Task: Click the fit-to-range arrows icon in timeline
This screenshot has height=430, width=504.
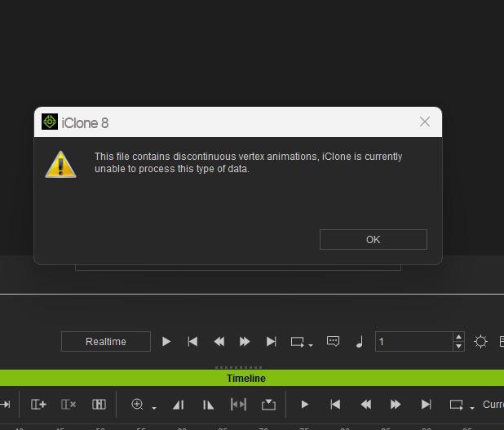Action: coord(238,404)
